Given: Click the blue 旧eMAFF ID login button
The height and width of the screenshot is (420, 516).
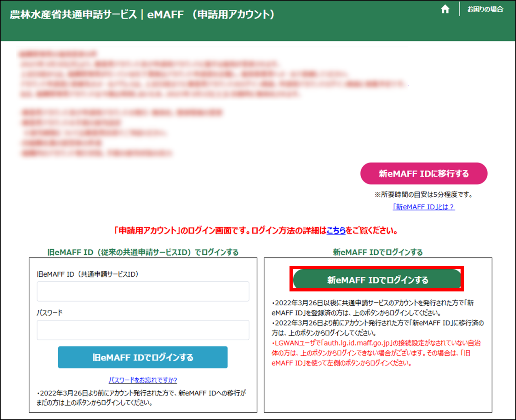Looking at the screenshot, I should click(142, 357).
